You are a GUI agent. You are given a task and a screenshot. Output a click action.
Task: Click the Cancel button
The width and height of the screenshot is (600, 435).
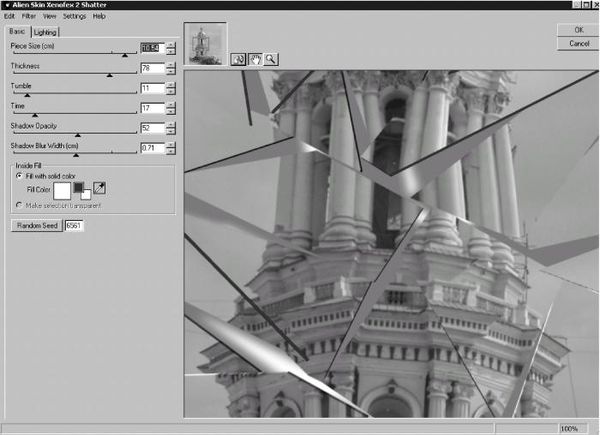(578, 44)
